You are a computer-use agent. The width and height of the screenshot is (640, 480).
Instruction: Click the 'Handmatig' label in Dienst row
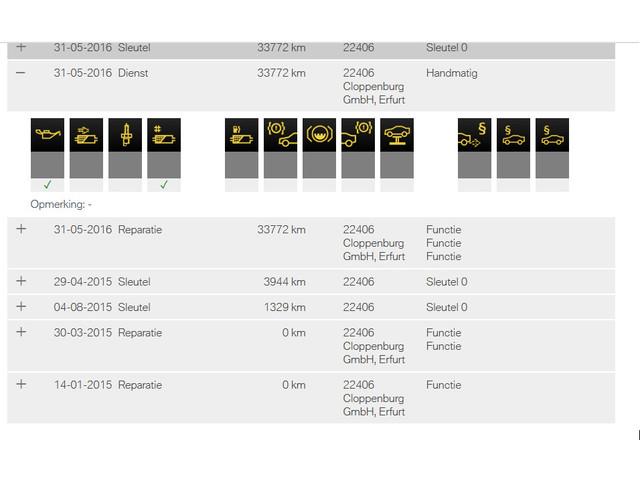point(452,73)
